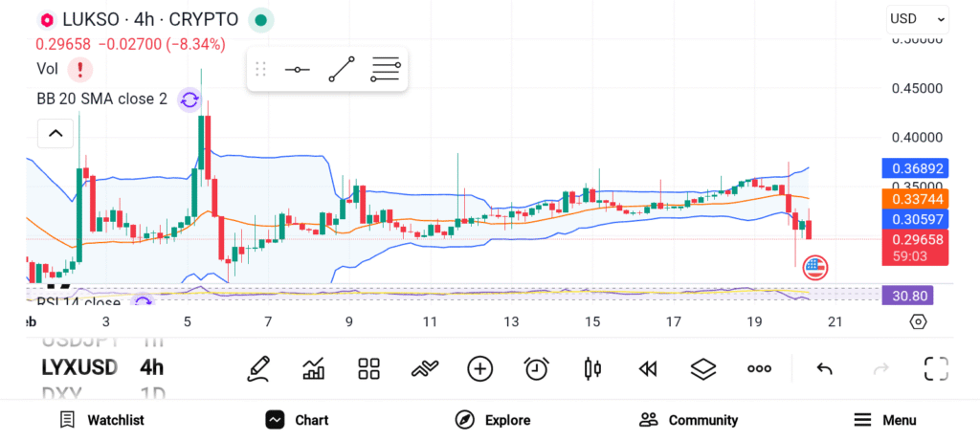Switch to the Watchlist tab
The height and width of the screenshot is (441, 980).
coord(102,420)
